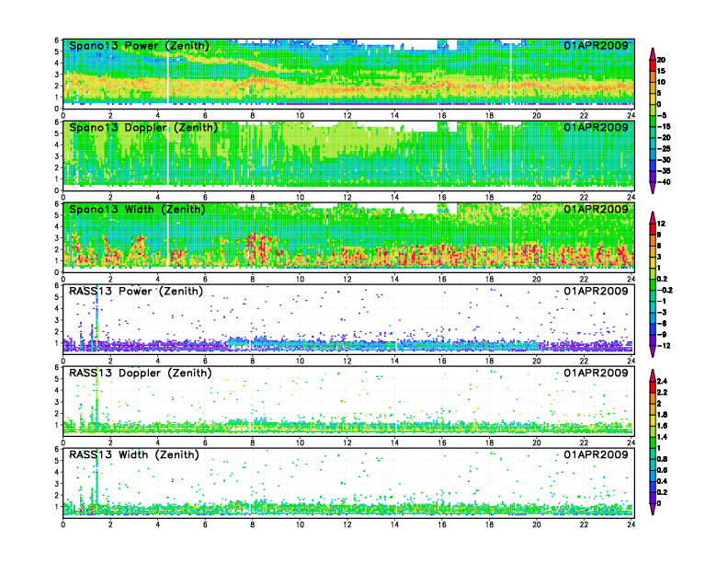Click hour 4 tick below Spano13 Doppler plot
This screenshot has width=728, height=563.
pos(158,198)
